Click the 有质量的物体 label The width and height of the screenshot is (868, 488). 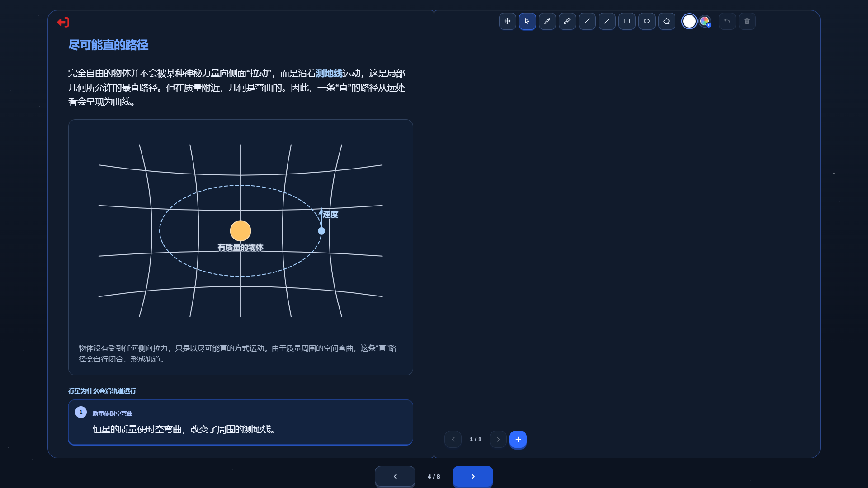click(241, 248)
